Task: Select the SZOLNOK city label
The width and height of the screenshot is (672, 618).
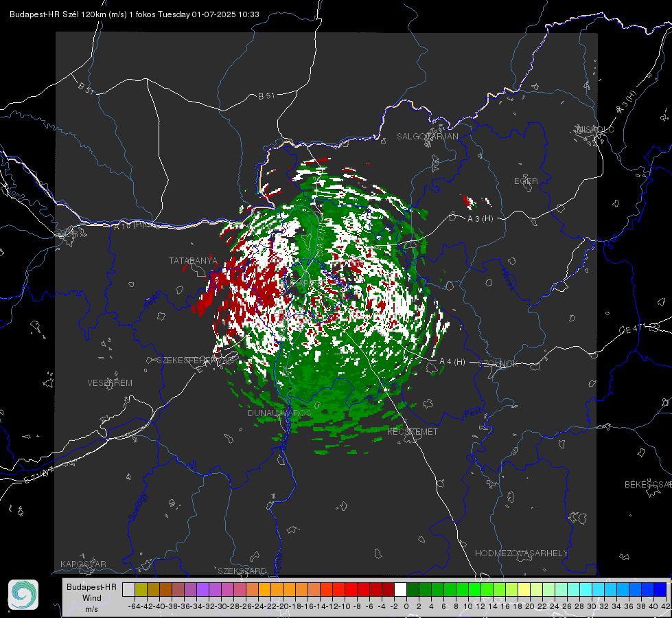Action: (x=498, y=364)
